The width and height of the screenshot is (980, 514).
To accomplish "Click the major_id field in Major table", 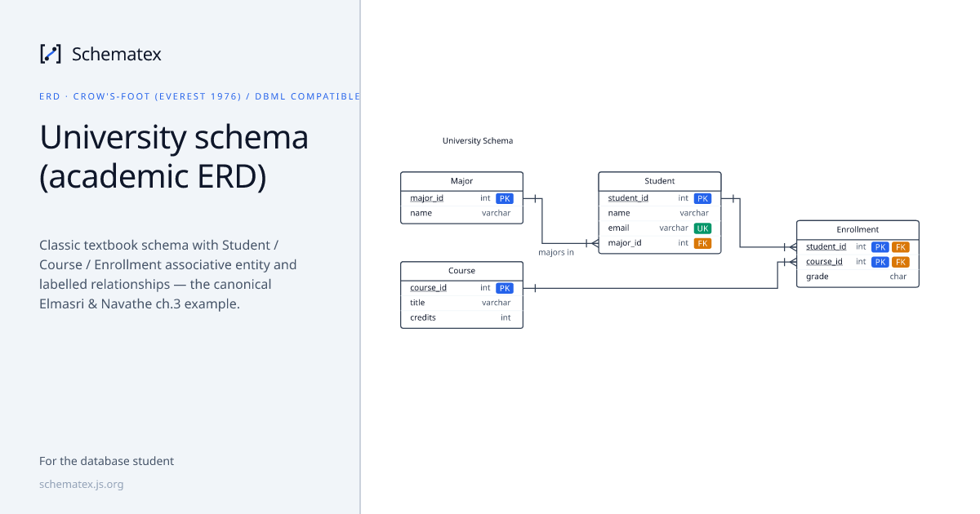I will coord(461,198).
